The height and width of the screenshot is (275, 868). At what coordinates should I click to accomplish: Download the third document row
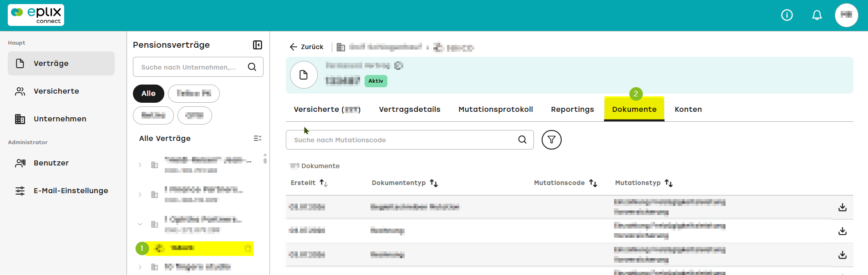pyautogui.click(x=843, y=255)
